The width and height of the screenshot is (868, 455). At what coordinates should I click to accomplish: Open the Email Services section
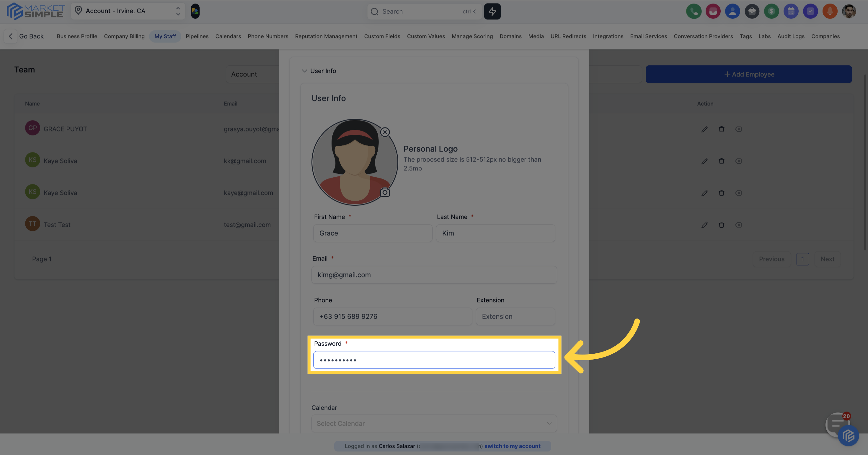(x=648, y=36)
